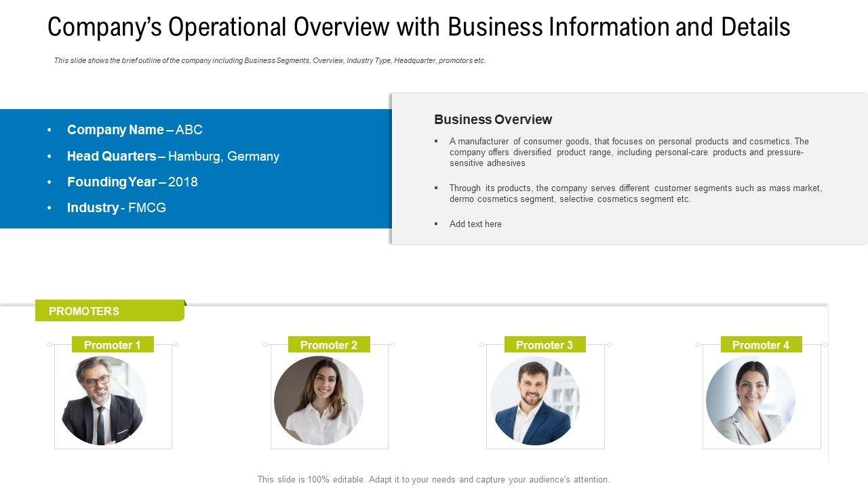
Task: Click the Industry - FMCG line
Action: 117,207
